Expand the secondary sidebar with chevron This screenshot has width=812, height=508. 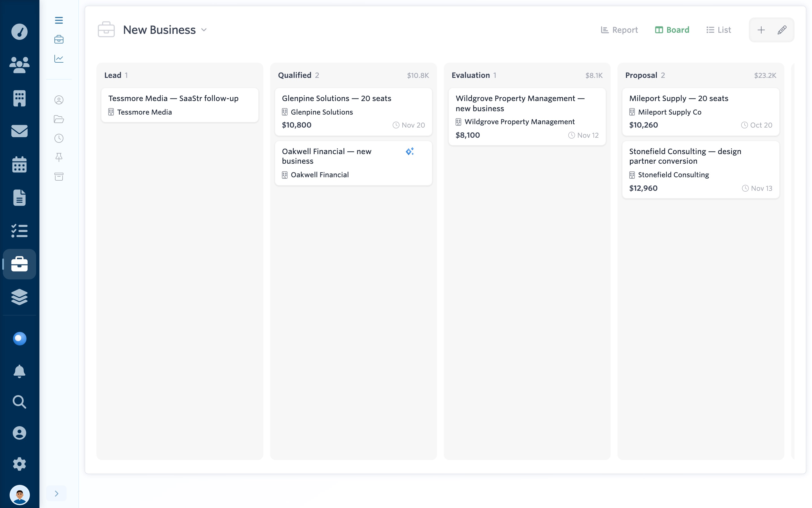click(56, 493)
